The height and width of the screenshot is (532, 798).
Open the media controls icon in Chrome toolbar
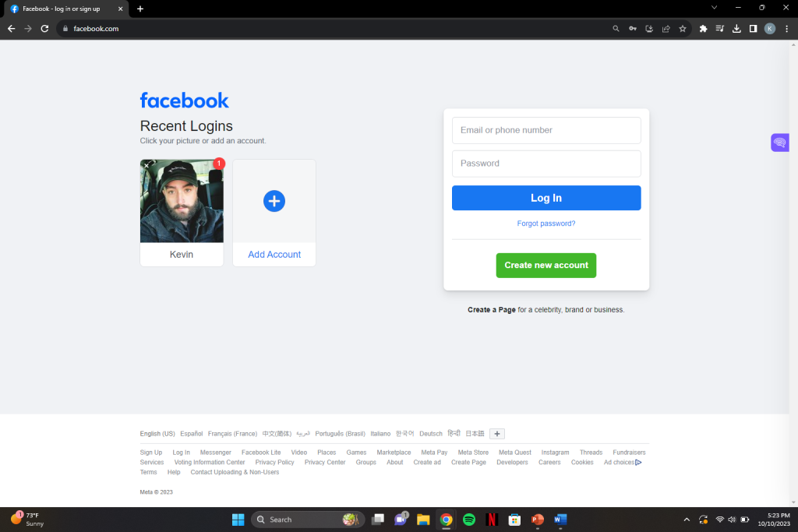(x=719, y=29)
